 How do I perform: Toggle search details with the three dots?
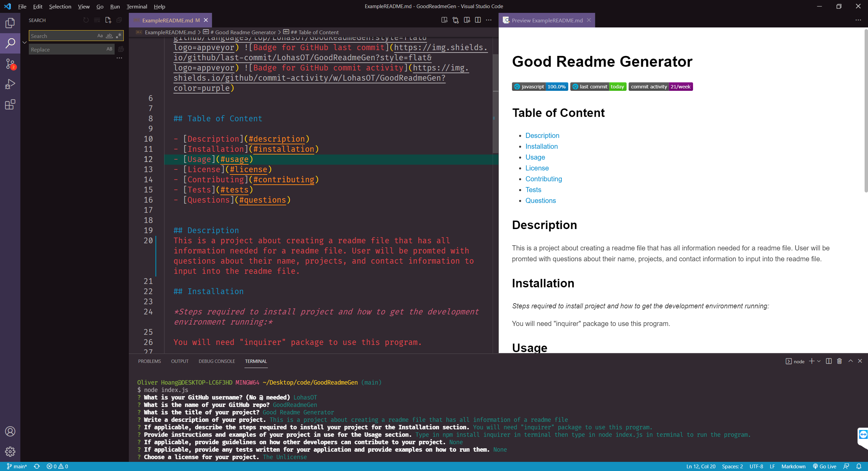coord(119,58)
